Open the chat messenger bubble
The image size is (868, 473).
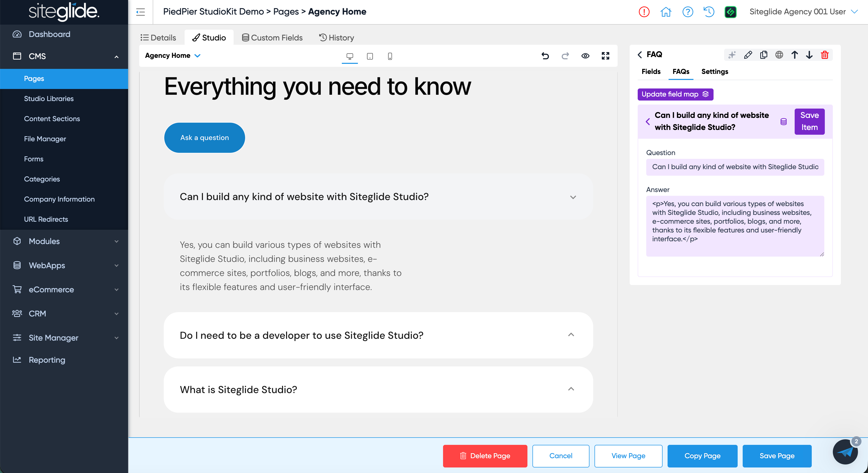[x=845, y=451]
